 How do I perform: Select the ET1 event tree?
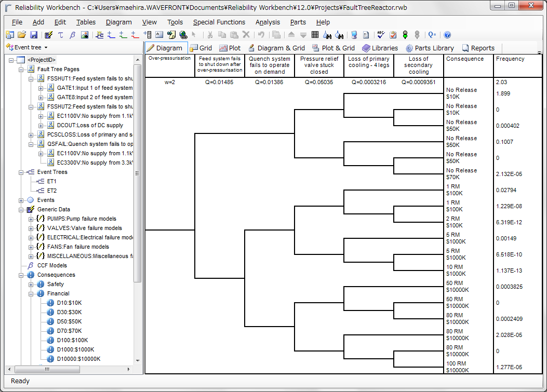click(x=51, y=181)
